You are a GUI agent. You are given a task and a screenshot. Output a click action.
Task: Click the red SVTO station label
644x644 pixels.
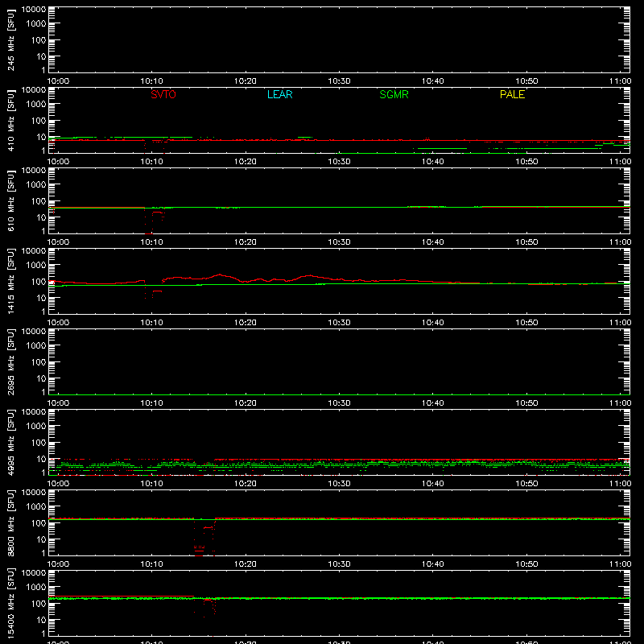[163, 94]
